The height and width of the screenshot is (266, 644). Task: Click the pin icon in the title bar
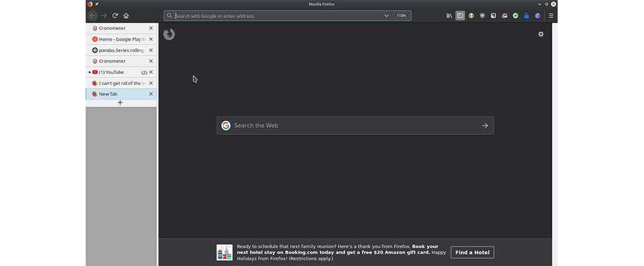[97, 4]
